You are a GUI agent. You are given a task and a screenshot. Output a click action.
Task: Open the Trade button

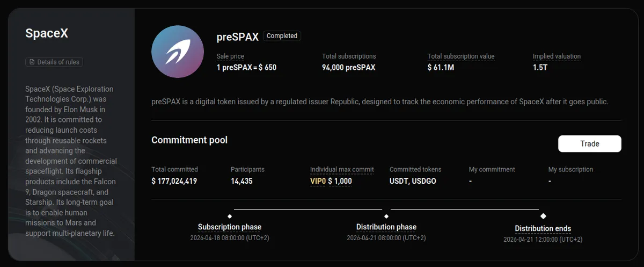coord(590,143)
